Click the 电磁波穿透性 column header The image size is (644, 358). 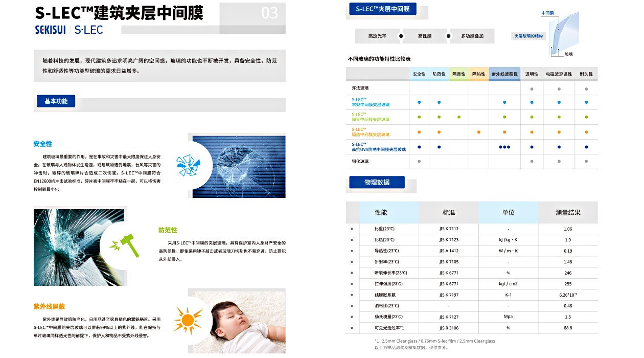(x=559, y=74)
